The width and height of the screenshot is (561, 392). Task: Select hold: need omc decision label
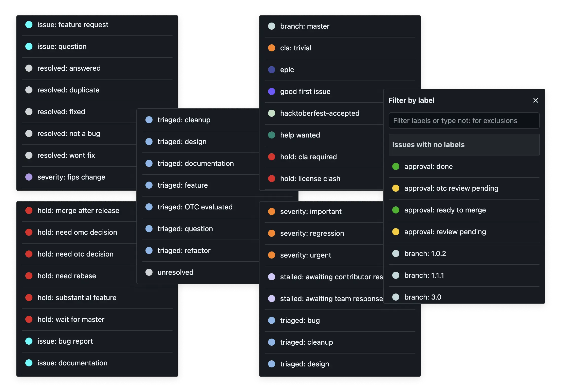[79, 232]
